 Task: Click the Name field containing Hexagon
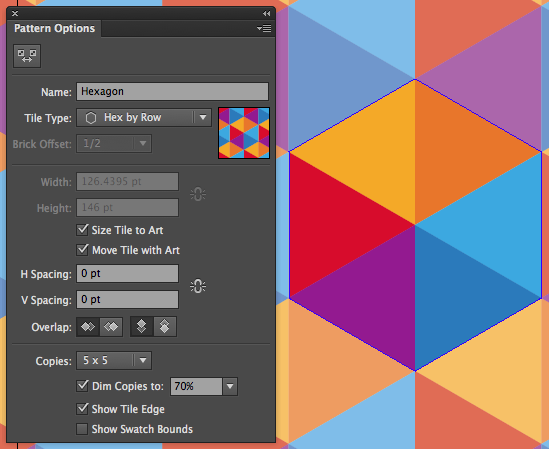[x=173, y=91]
